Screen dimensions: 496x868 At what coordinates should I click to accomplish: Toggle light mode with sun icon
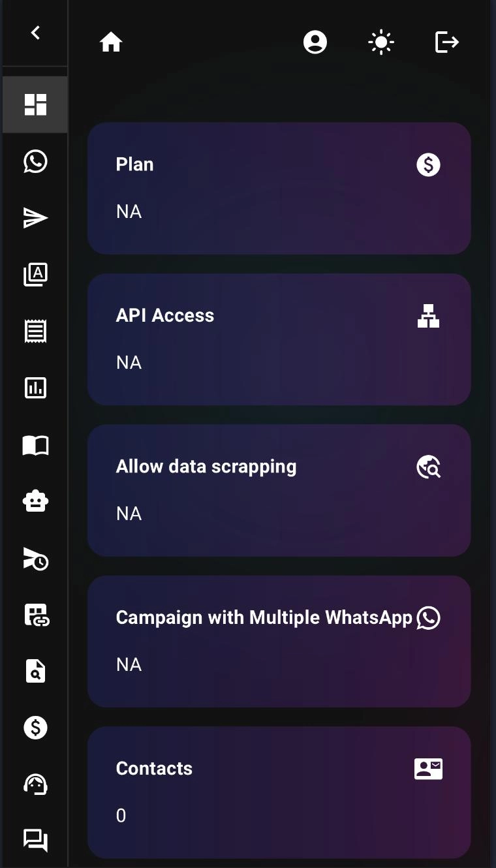(381, 43)
